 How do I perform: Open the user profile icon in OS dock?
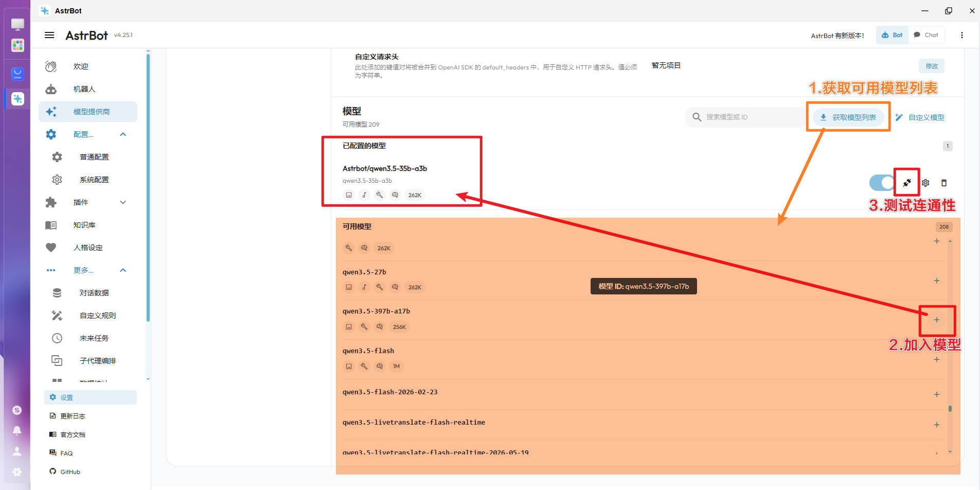click(x=17, y=451)
